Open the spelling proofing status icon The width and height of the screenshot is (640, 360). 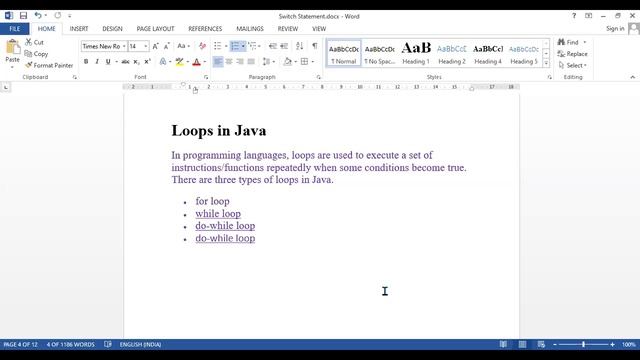[108, 344]
